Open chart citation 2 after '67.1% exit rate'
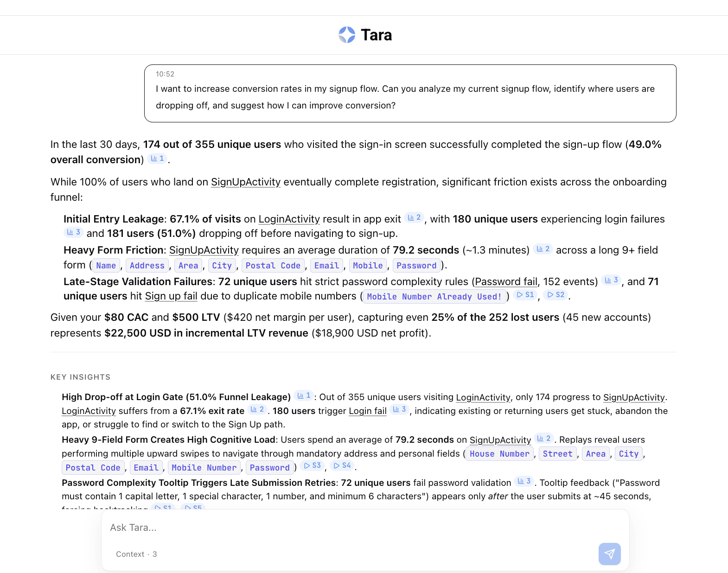 click(x=257, y=409)
